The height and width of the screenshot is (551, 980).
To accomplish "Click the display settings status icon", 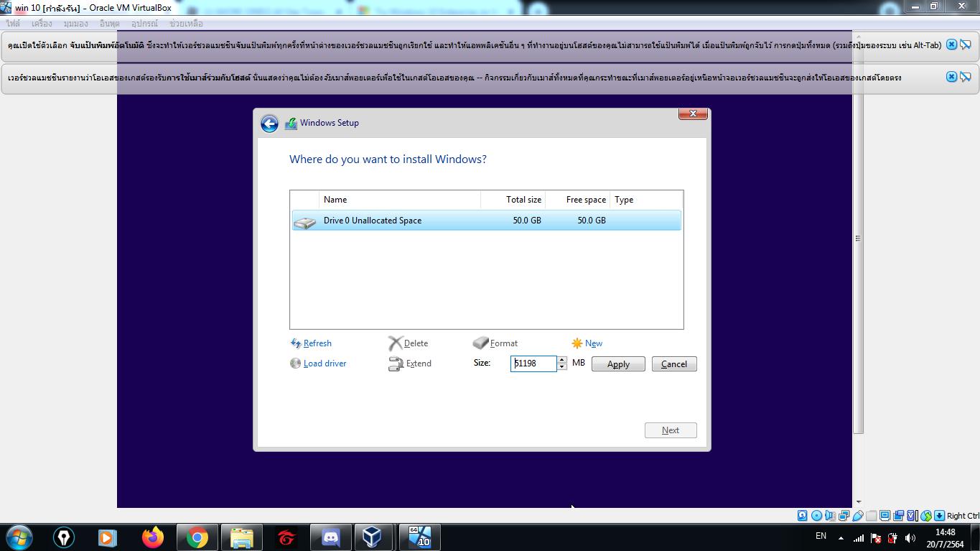I will [x=885, y=516].
